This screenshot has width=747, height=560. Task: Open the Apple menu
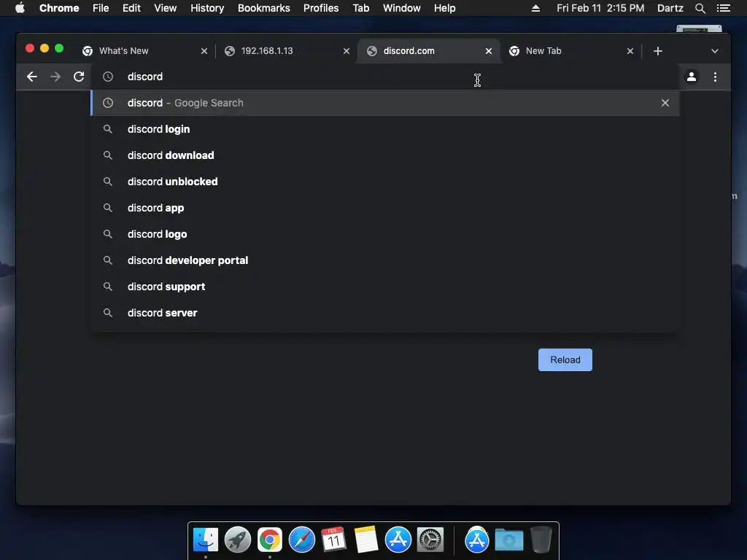(x=20, y=8)
